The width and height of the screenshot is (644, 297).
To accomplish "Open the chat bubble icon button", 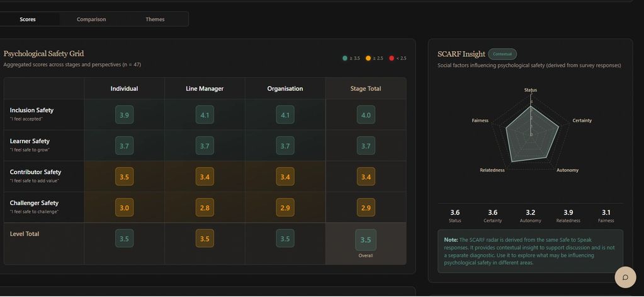I will (624, 277).
